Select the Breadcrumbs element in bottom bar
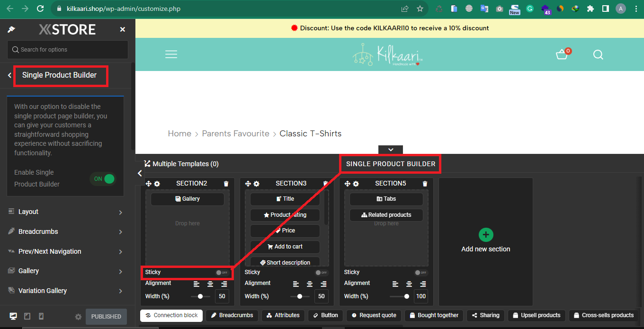This screenshot has width=644, height=329. 232,315
